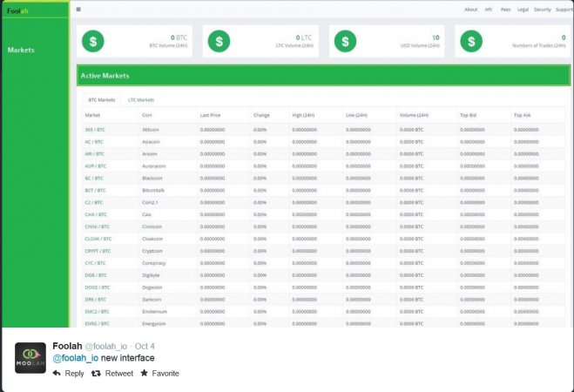Image resolution: width=574 pixels, height=392 pixels.
Task: Click the Active Markets heading
Action: point(105,76)
